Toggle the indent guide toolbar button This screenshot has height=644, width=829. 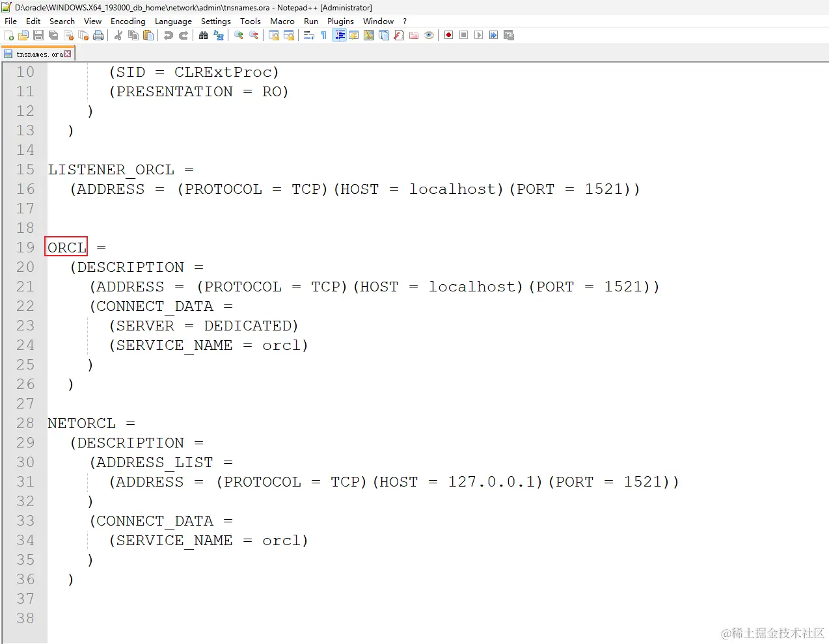click(339, 35)
